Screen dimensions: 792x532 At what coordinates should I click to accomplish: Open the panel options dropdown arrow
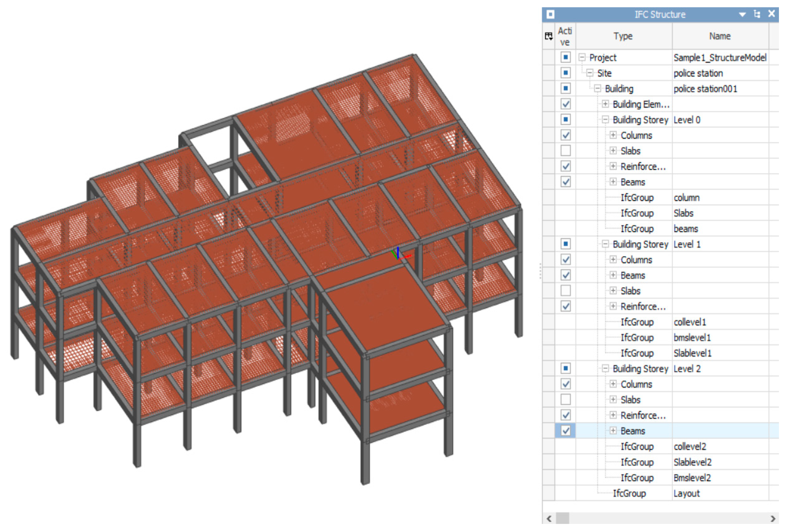742,15
